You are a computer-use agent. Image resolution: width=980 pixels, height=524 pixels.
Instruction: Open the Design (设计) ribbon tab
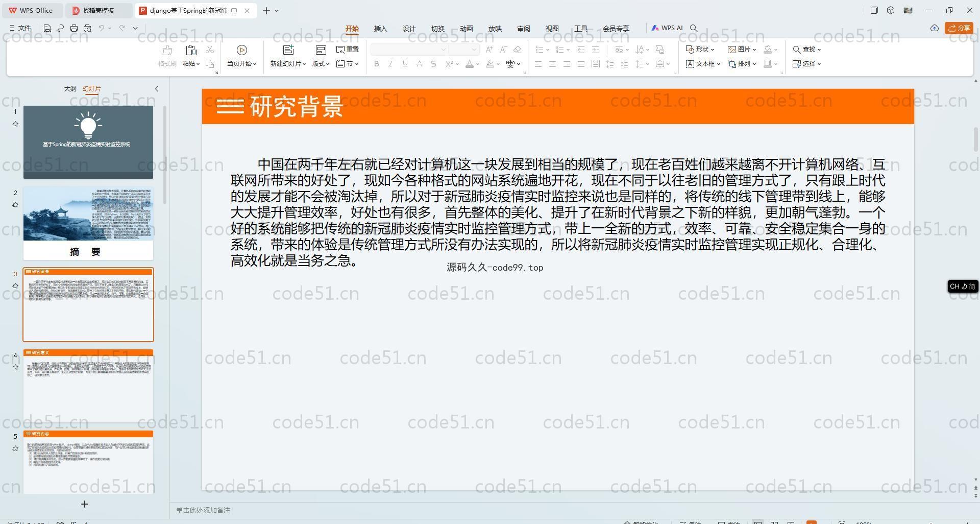tap(409, 29)
